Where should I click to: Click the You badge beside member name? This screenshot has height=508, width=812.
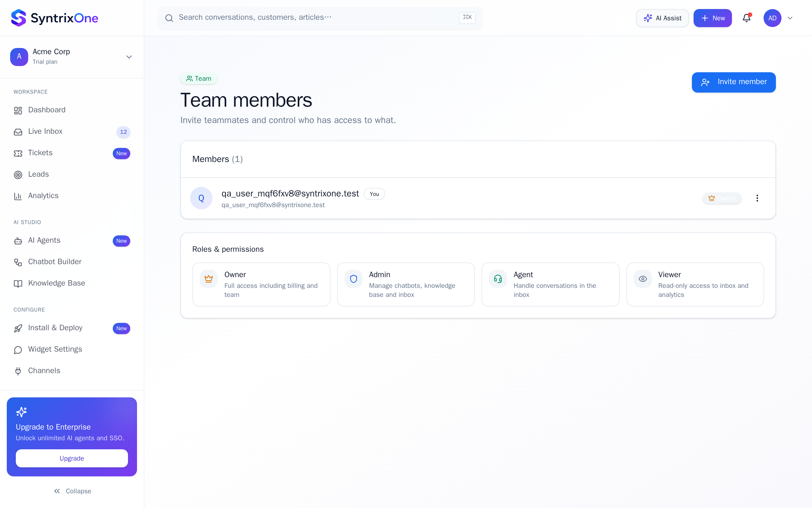[374, 194]
